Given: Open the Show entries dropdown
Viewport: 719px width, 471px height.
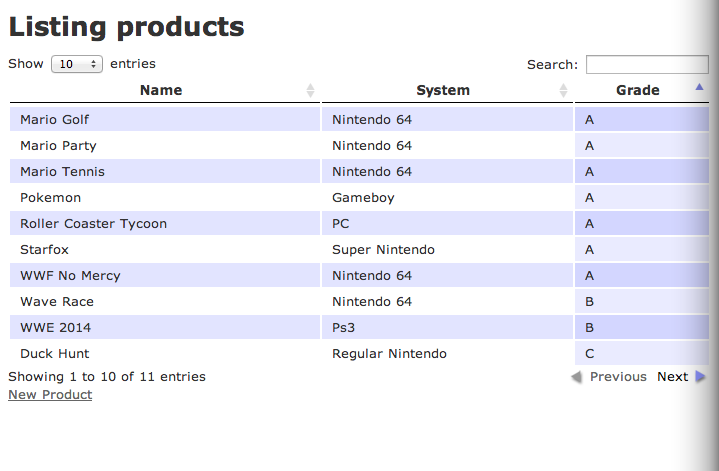Looking at the screenshot, I should tap(77, 64).
